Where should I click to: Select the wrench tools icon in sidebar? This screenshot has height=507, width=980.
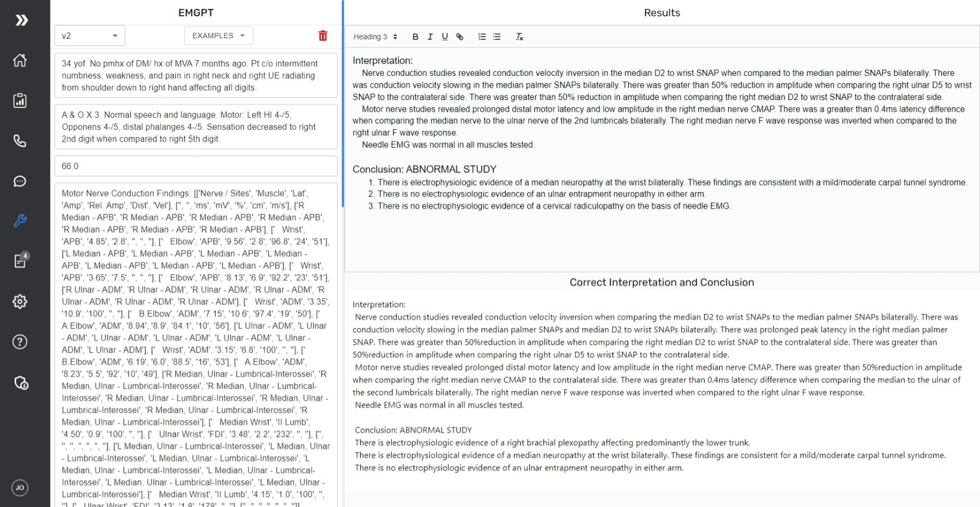coord(20,221)
